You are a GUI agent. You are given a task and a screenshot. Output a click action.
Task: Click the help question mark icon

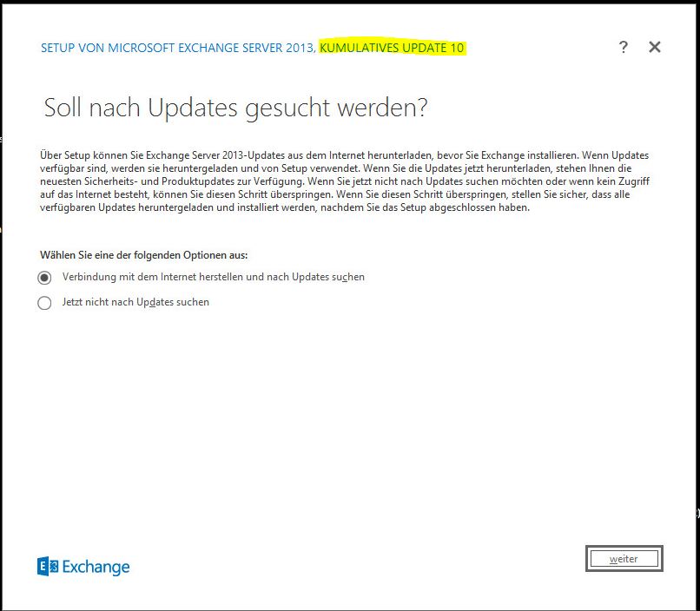point(624,47)
